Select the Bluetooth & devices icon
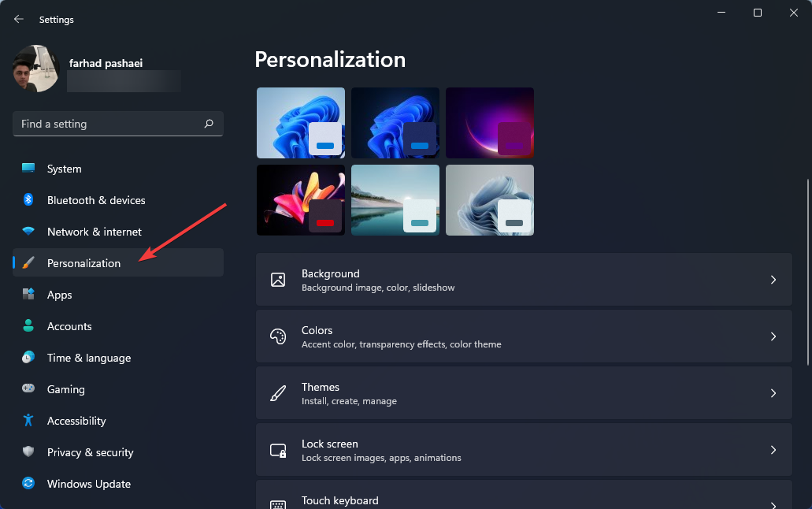This screenshot has height=509, width=812. 28,200
